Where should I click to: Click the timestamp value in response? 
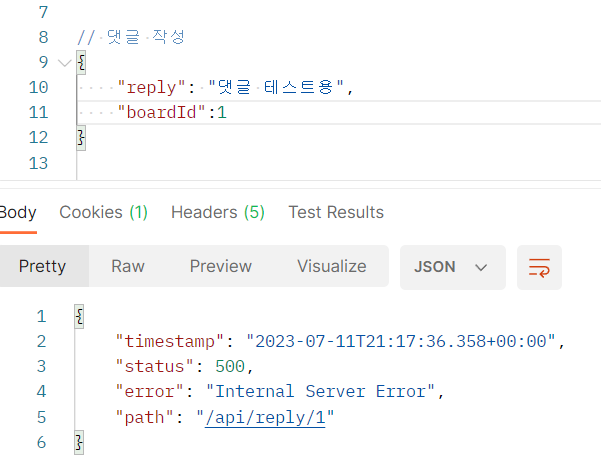(x=401, y=341)
